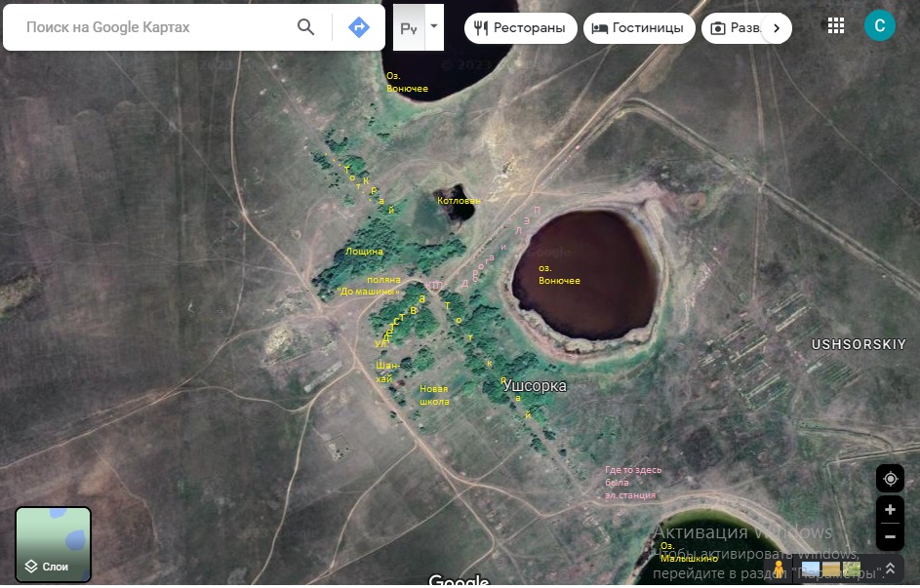The image size is (920, 588).
Task: Show my current location on map
Action: click(890, 479)
